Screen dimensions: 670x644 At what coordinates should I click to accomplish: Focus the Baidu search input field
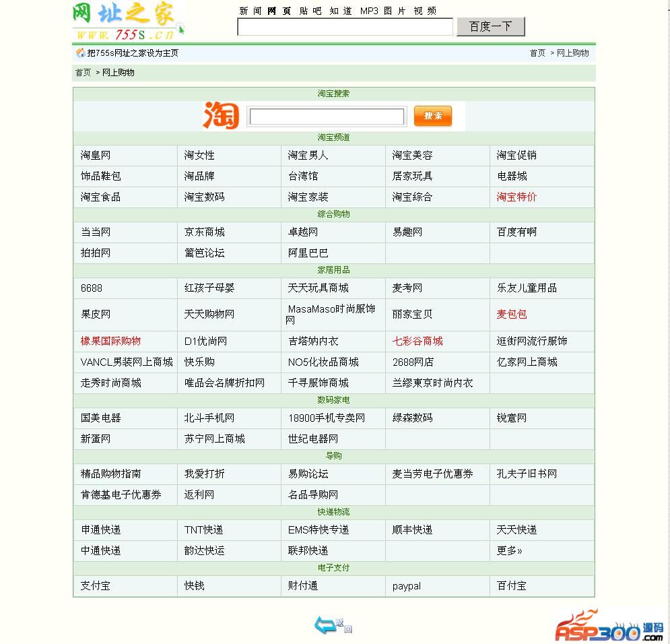pyautogui.click(x=345, y=27)
